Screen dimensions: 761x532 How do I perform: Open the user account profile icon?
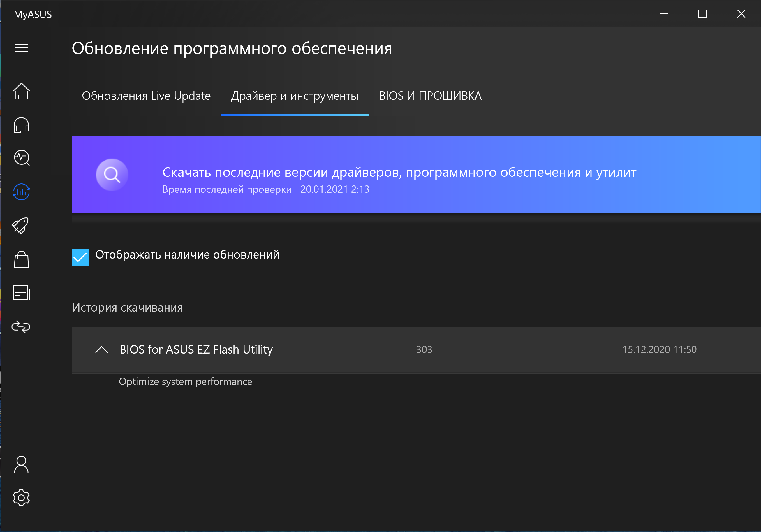[21, 464]
